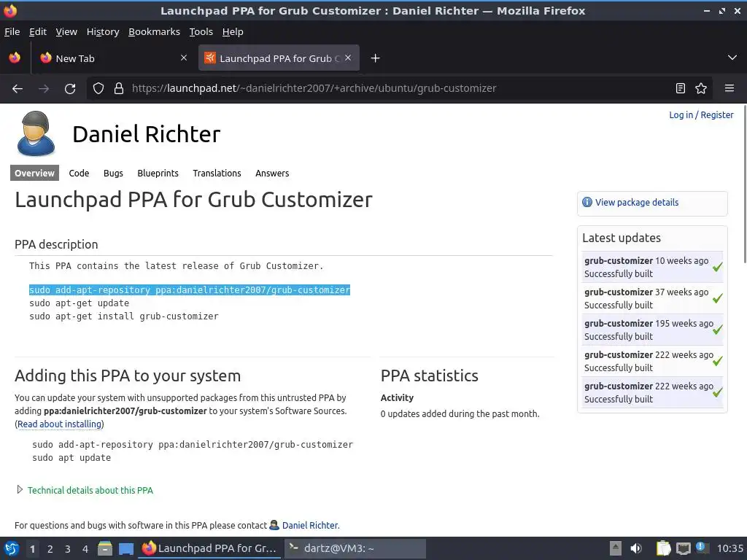Open the Blueprints tab

(x=158, y=174)
